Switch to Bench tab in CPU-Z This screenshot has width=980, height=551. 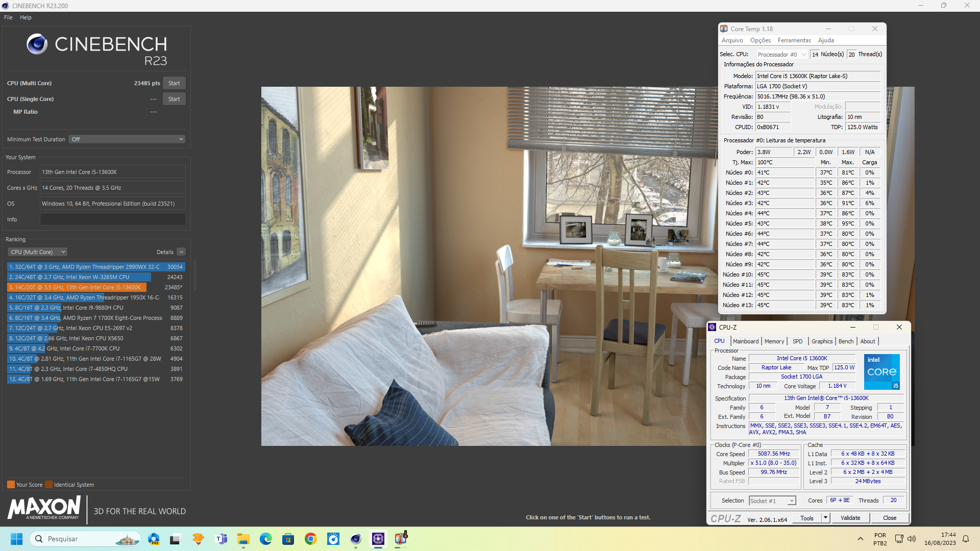click(846, 341)
